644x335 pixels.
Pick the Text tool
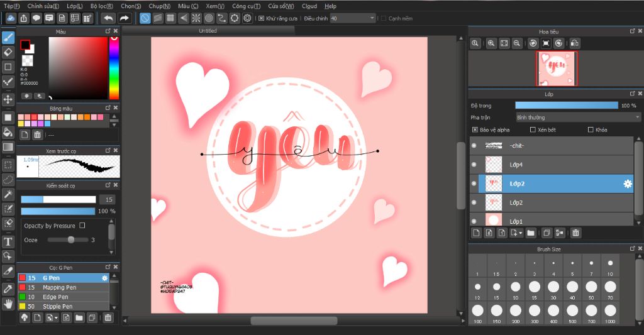[x=8, y=242]
